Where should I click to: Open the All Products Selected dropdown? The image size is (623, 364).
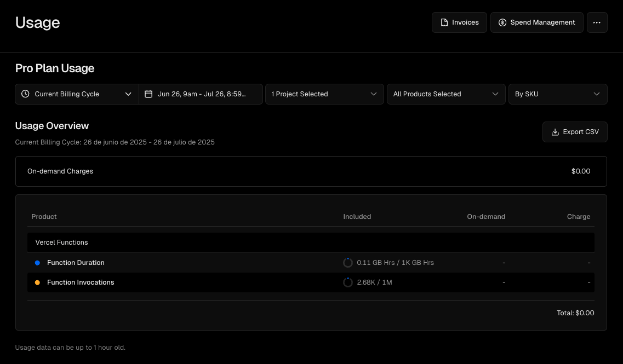click(x=446, y=94)
